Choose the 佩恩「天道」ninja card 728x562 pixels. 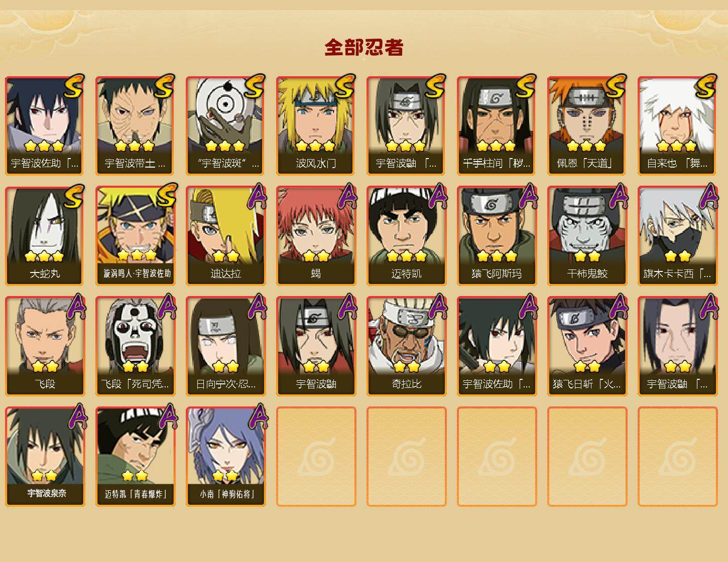click(587, 125)
